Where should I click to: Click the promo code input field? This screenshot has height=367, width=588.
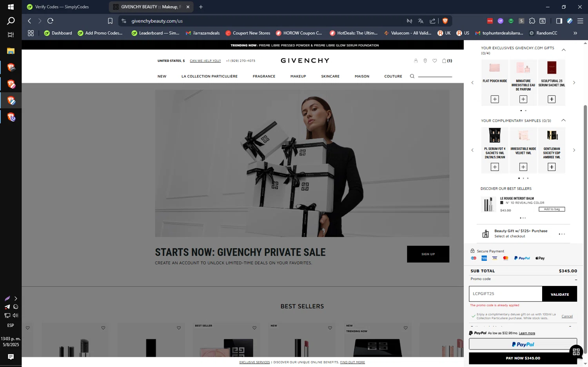click(505, 294)
